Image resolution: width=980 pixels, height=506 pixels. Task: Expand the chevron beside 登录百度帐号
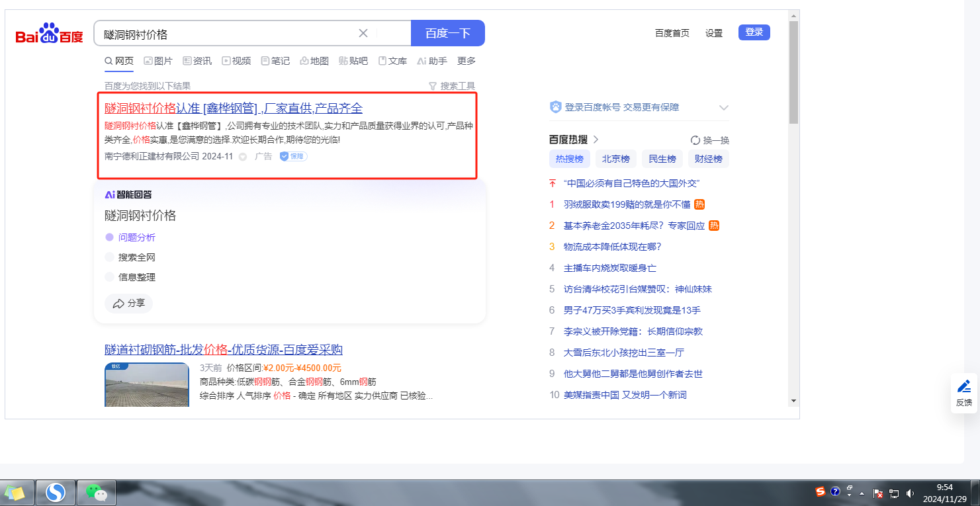coord(724,107)
